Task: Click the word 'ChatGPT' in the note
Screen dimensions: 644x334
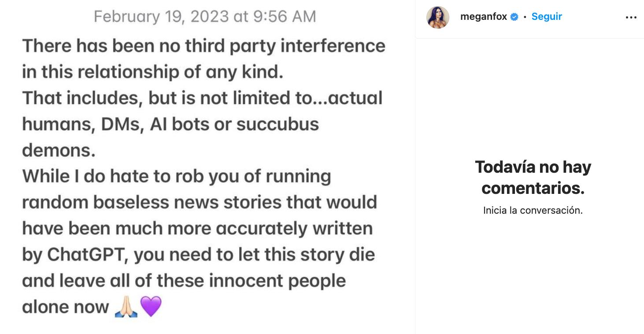Action: [x=87, y=255]
